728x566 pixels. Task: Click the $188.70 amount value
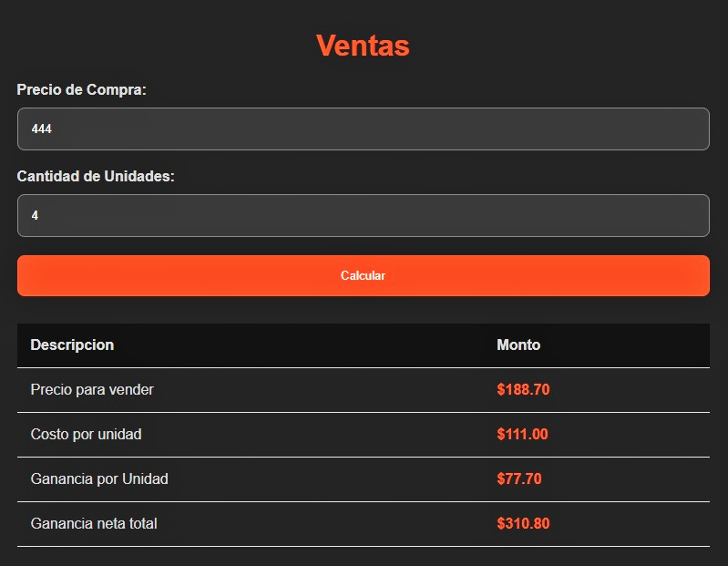[523, 389]
